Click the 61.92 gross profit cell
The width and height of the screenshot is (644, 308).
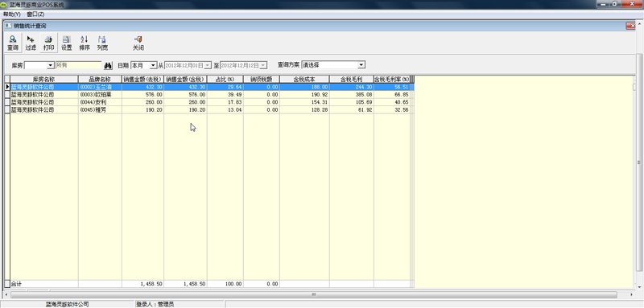[351, 110]
